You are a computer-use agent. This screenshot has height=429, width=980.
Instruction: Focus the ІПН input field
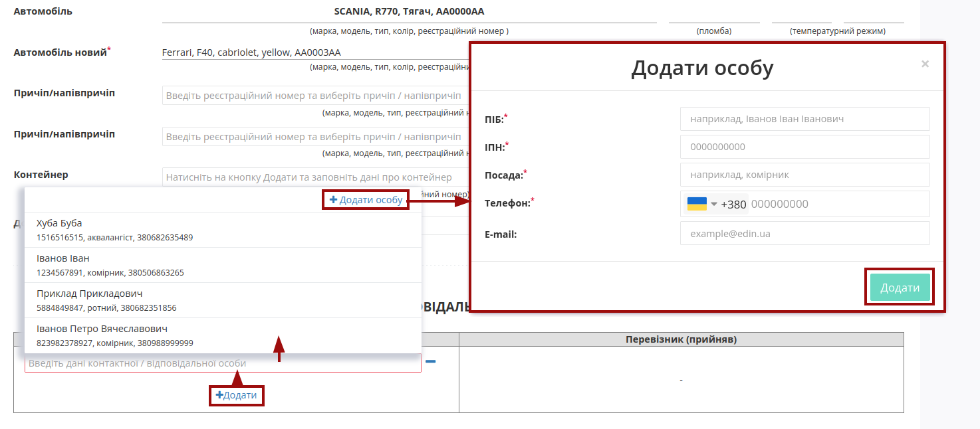pos(804,147)
